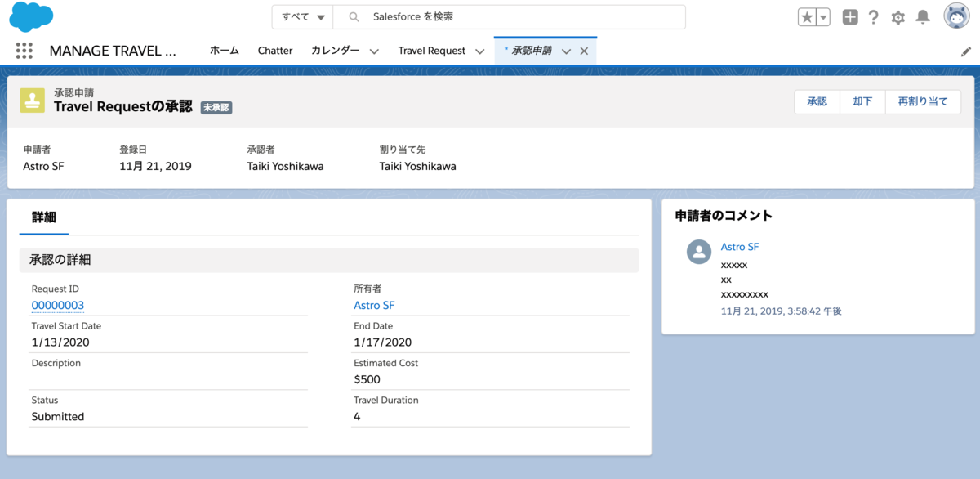Click the 未承認 status badge
The height and width of the screenshot is (479, 980).
[216, 107]
